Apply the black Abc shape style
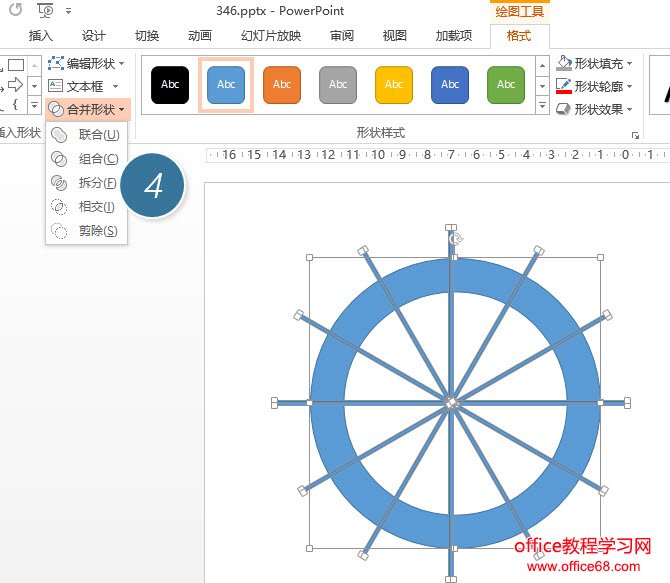 170,85
